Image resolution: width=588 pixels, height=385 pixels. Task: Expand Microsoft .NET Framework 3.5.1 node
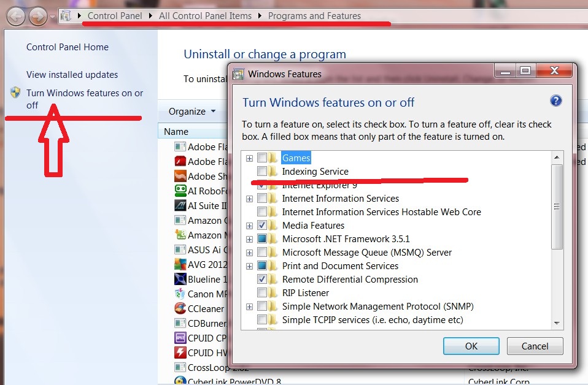tap(249, 239)
